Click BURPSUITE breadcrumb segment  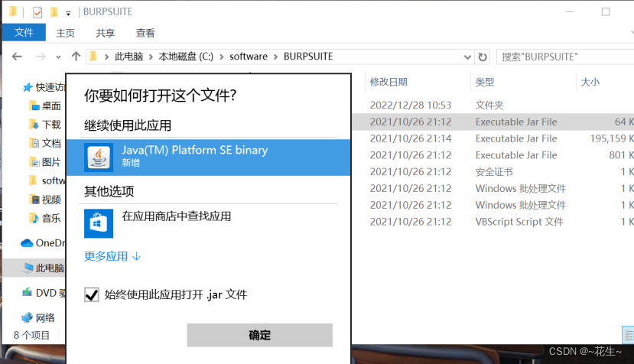308,57
